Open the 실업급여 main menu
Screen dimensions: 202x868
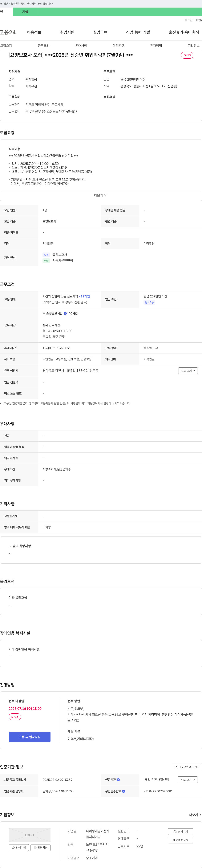click(x=100, y=32)
